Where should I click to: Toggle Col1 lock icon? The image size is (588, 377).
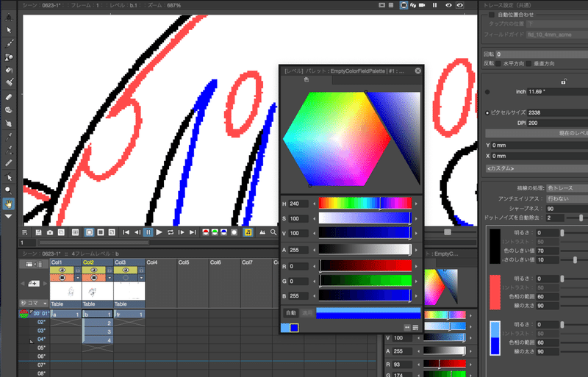(x=78, y=270)
